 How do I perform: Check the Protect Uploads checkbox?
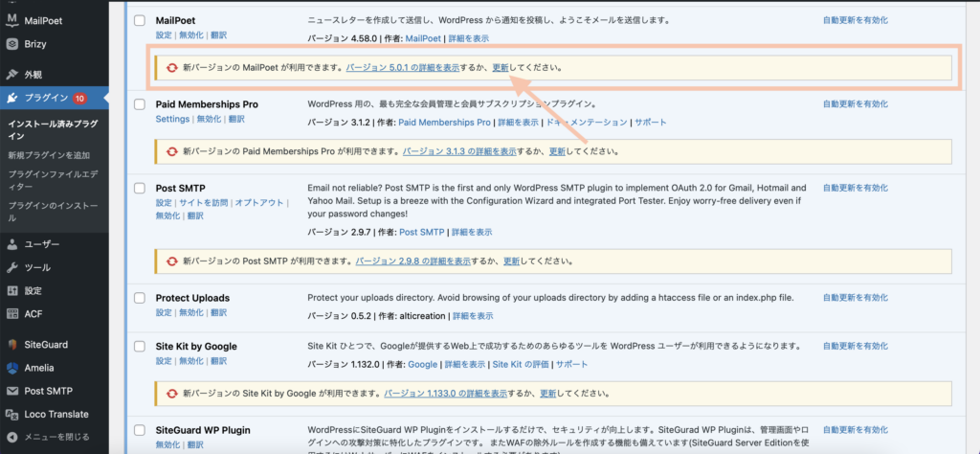tap(140, 298)
